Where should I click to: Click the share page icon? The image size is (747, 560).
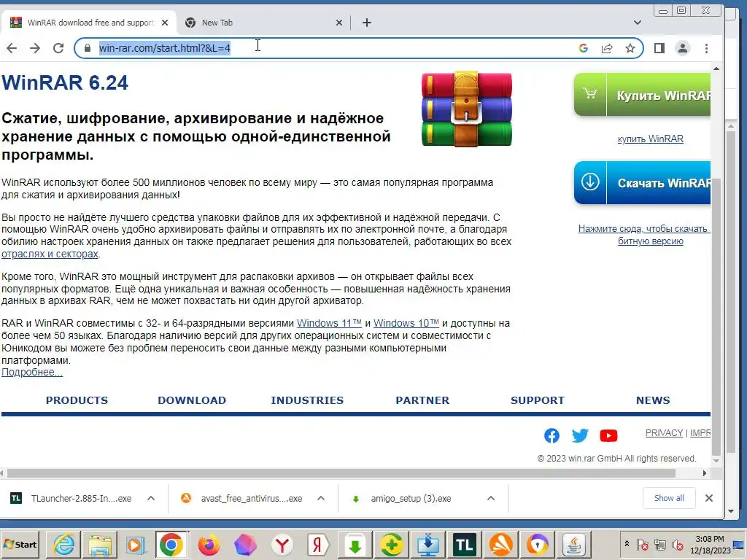607,48
